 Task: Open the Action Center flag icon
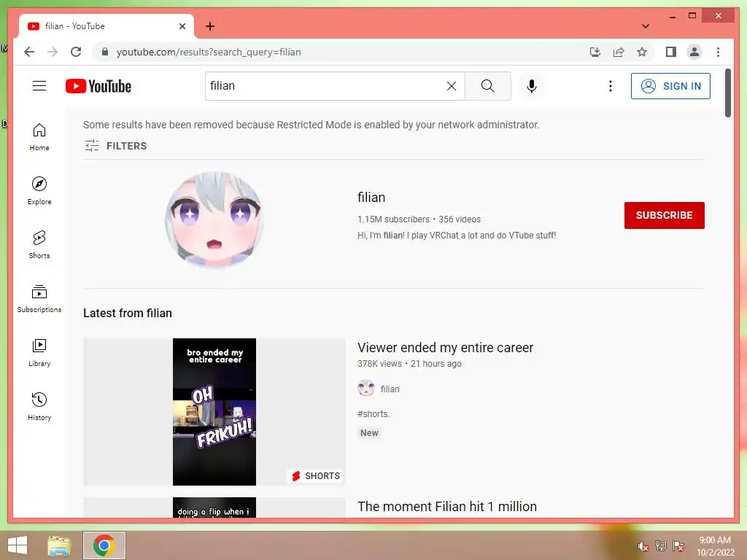678,546
